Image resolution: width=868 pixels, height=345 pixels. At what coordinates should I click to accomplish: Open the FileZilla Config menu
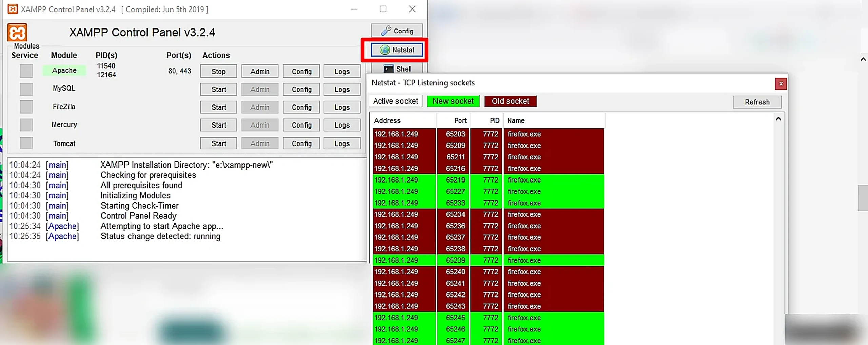coord(301,107)
